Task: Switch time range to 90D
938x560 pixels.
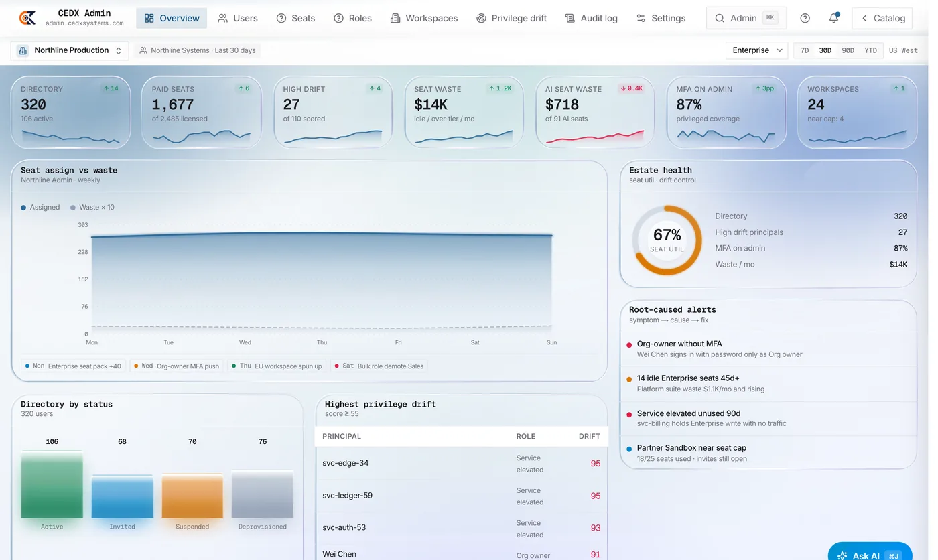Action: [x=848, y=50]
